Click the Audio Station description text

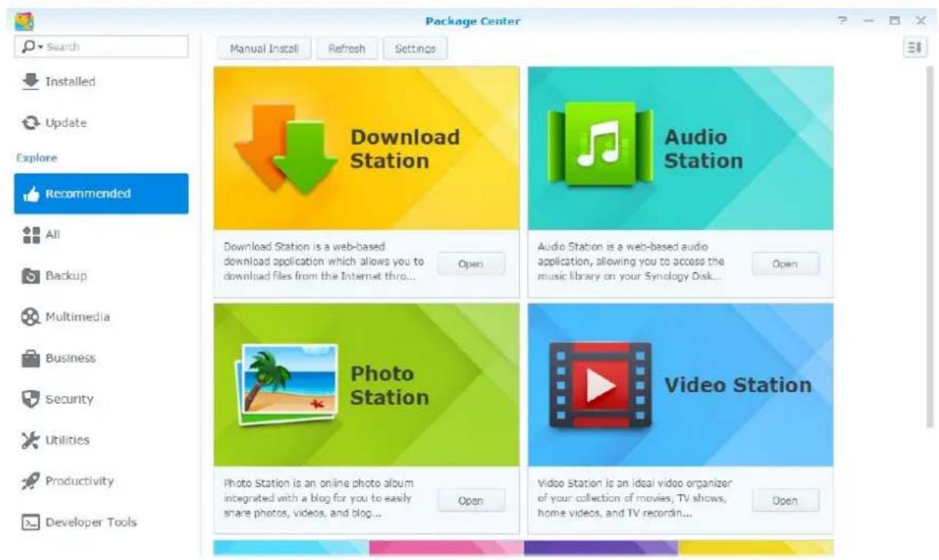631,261
